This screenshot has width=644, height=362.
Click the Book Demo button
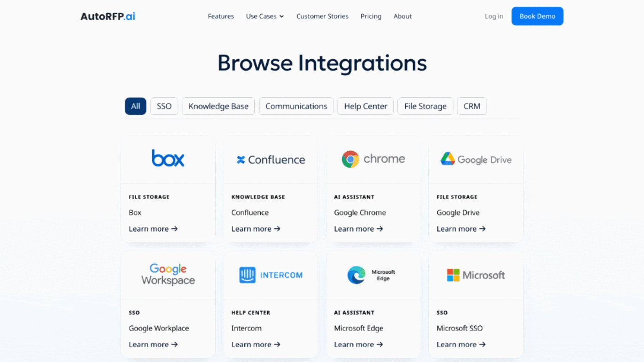(x=537, y=16)
